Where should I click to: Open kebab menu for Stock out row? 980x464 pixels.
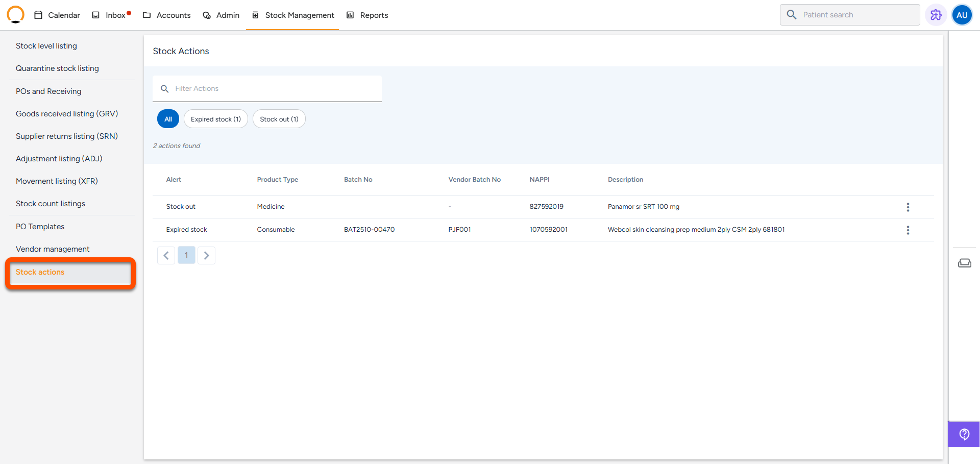pos(908,207)
